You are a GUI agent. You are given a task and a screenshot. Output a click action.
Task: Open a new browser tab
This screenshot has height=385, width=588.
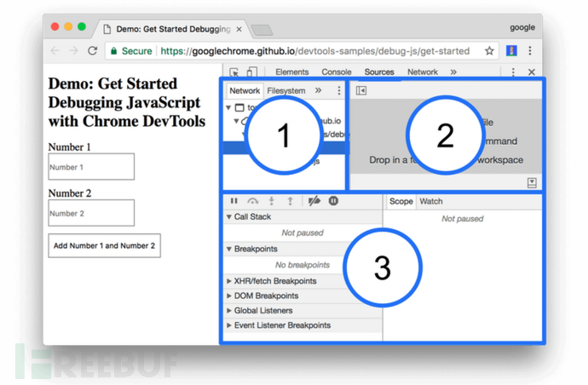coord(262,30)
